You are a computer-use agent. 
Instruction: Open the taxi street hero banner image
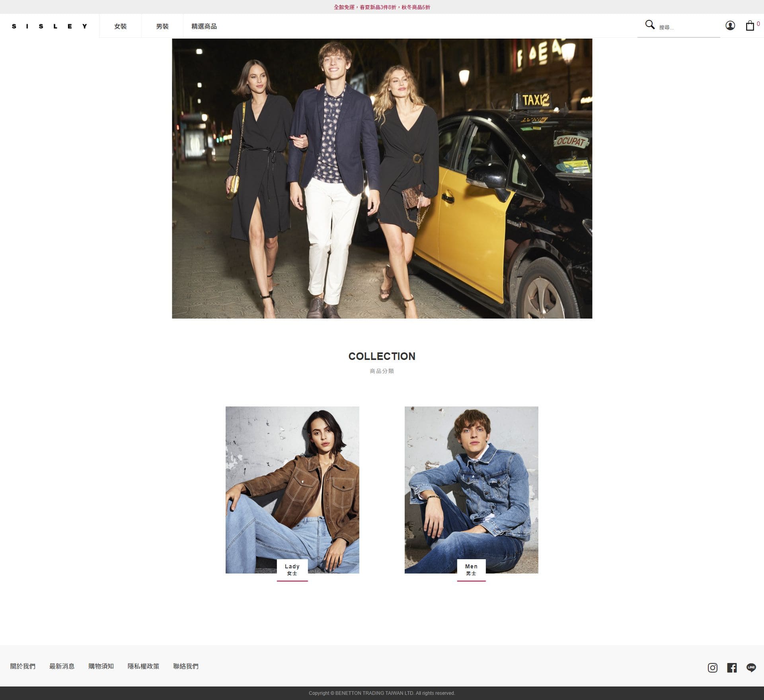pos(382,178)
